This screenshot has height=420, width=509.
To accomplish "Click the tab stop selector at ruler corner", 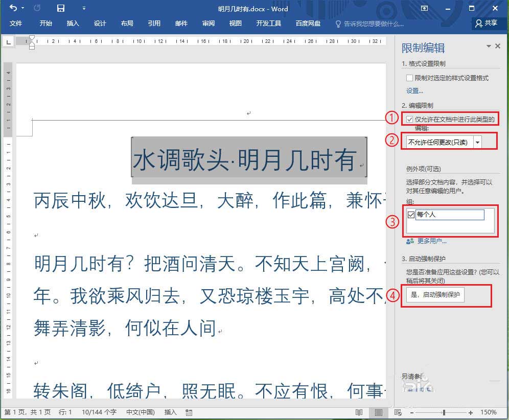I will (x=8, y=41).
